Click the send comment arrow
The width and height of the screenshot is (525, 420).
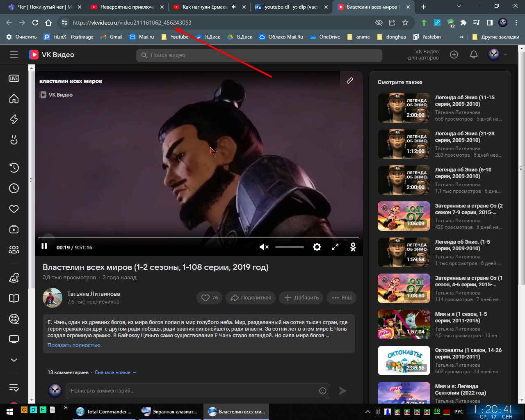[x=343, y=391]
